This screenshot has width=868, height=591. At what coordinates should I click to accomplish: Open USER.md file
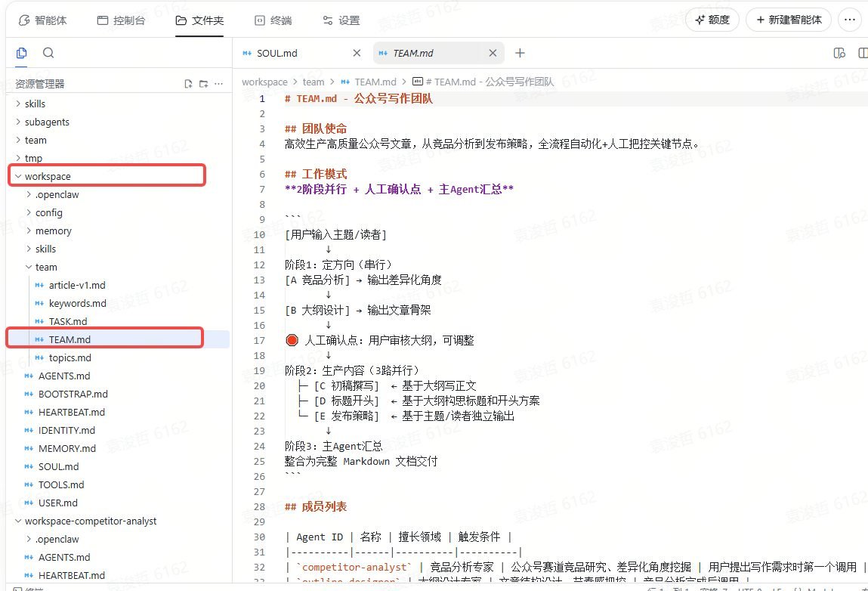tap(58, 503)
